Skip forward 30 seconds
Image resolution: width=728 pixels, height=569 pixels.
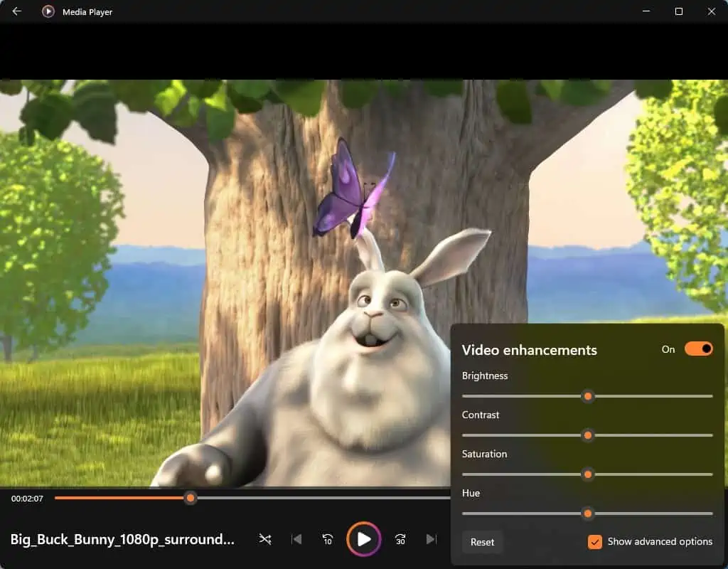[x=400, y=539]
